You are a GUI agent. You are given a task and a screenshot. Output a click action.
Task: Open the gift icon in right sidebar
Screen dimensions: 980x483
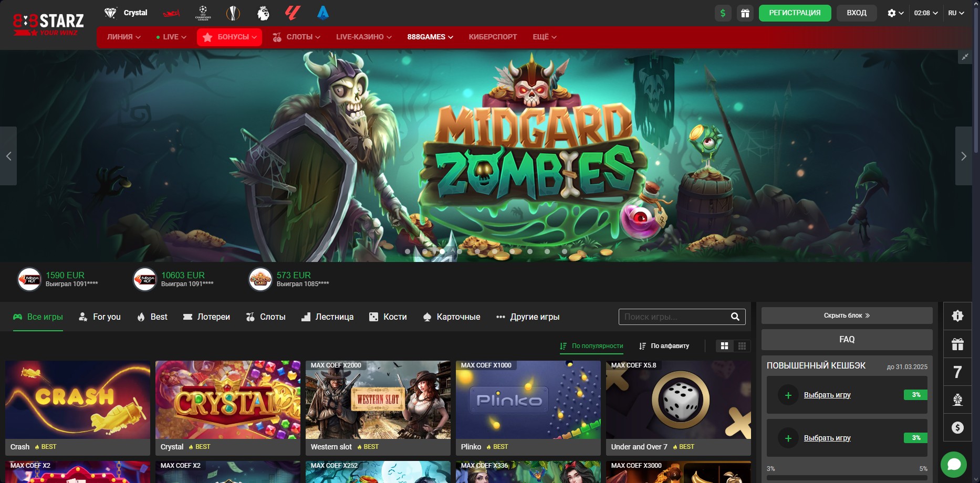[957, 344]
